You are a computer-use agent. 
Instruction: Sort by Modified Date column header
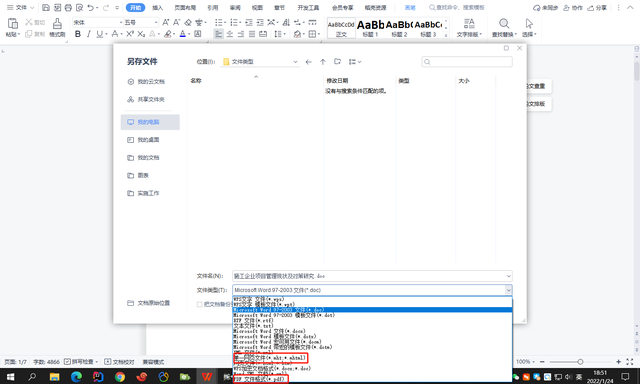337,81
